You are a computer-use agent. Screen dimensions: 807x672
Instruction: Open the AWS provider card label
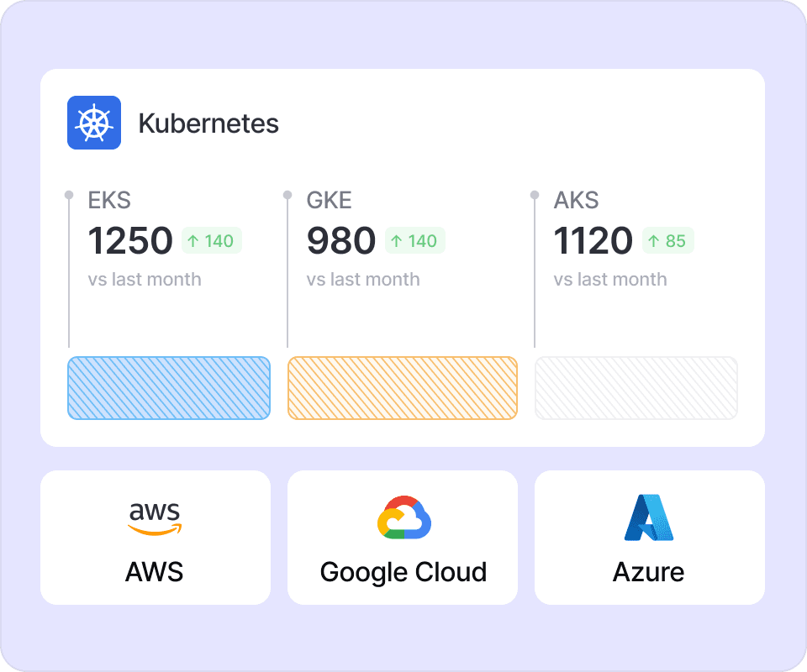coord(155,572)
